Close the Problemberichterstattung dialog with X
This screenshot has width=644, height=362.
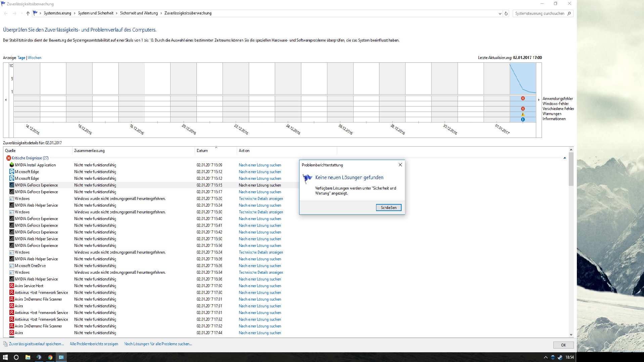400,165
